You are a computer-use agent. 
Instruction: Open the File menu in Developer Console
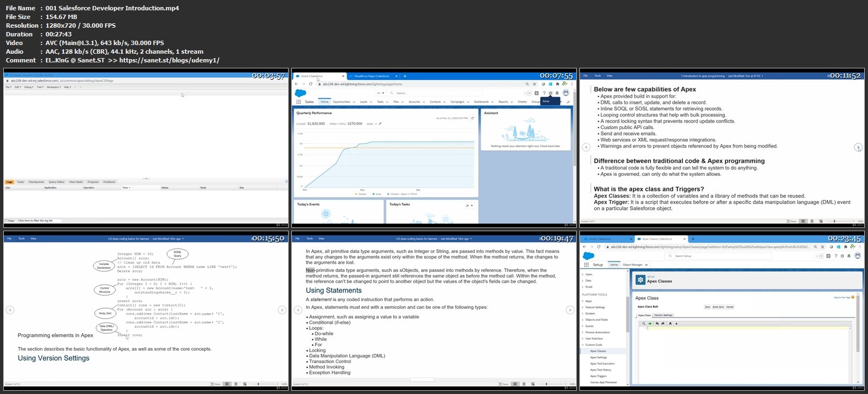pyautogui.click(x=9, y=87)
